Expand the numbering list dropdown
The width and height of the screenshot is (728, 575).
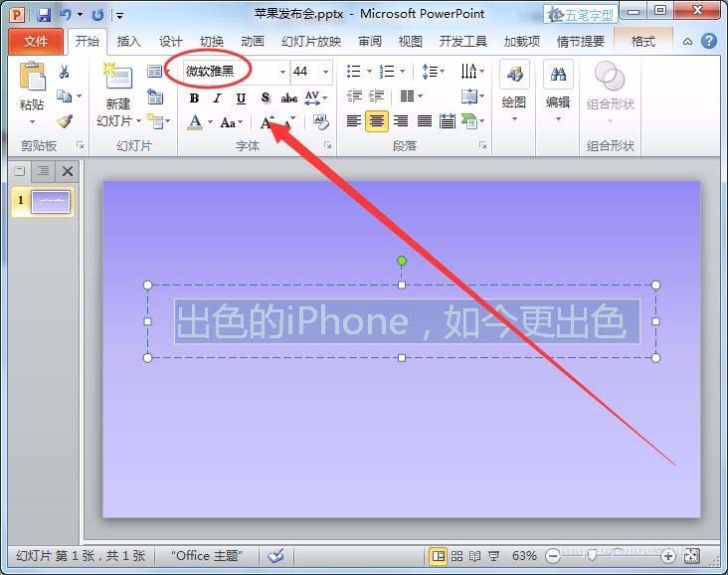402,71
